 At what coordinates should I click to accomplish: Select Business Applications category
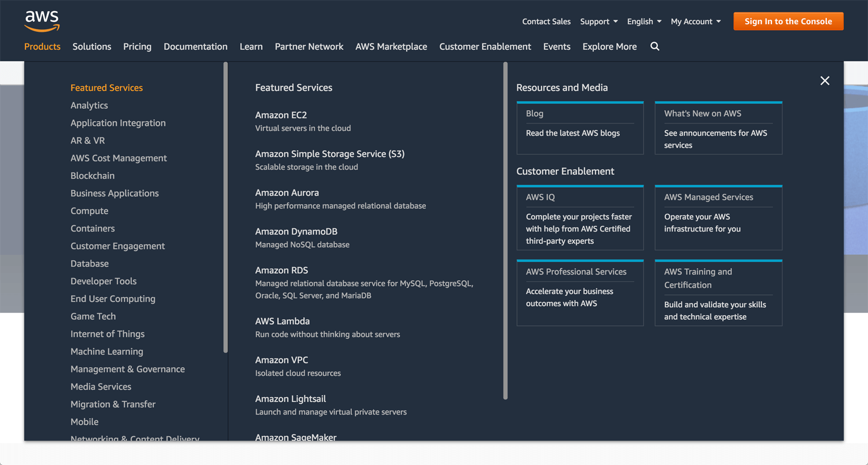[115, 193]
